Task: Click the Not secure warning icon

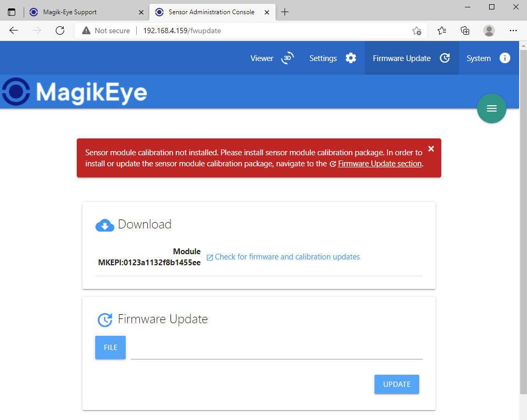Action: point(86,31)
